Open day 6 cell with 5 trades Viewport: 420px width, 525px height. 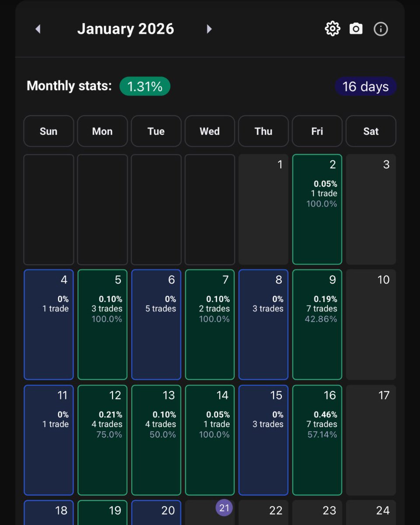pyautogui.click(x=156, y=325)
